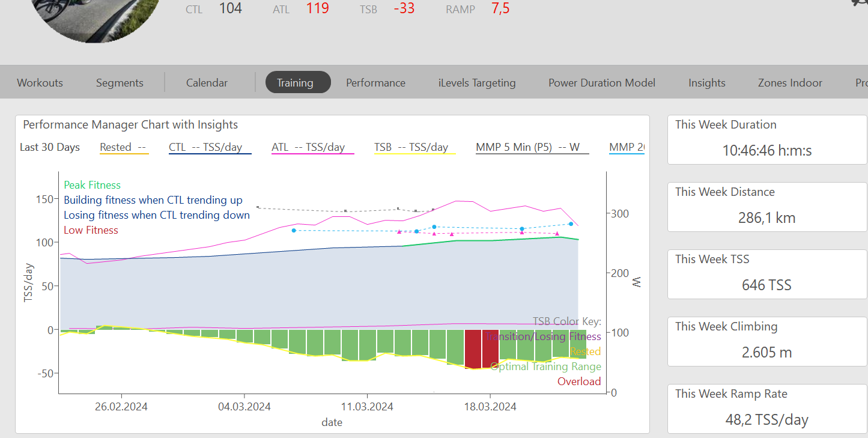Viewport: 868px width, 438px height.
Task: Toggle the Rested series in legend
Action: pos(124,148)
